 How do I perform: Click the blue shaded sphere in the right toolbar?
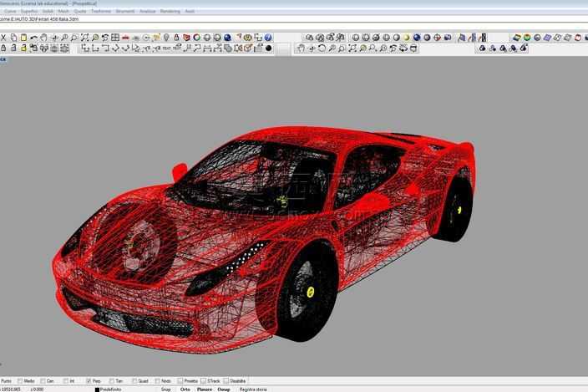(x=417, y=38)
